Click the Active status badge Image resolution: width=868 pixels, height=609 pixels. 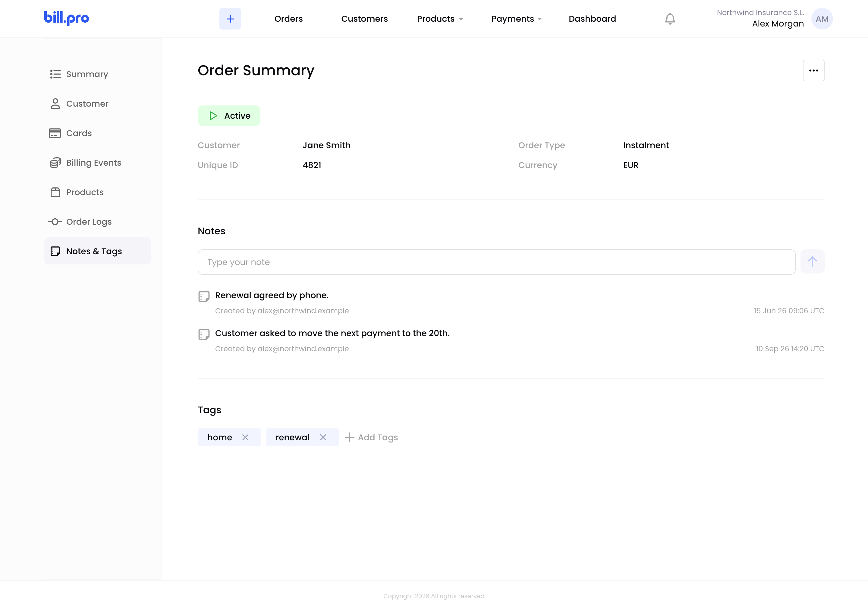[229, 116]
